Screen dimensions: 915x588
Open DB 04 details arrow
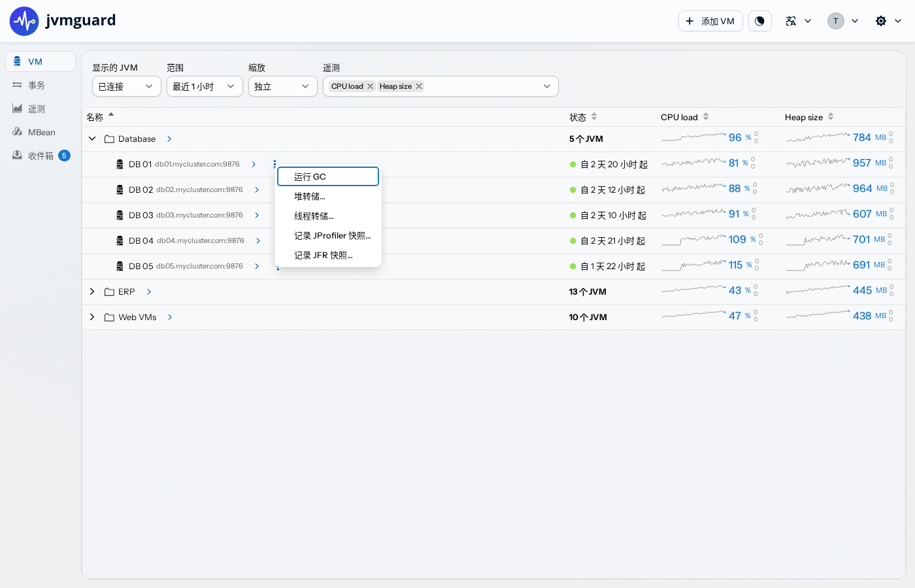258,240
